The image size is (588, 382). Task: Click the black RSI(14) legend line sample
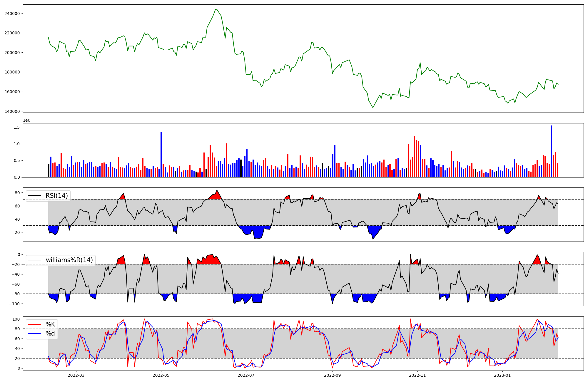pos(34,196)
